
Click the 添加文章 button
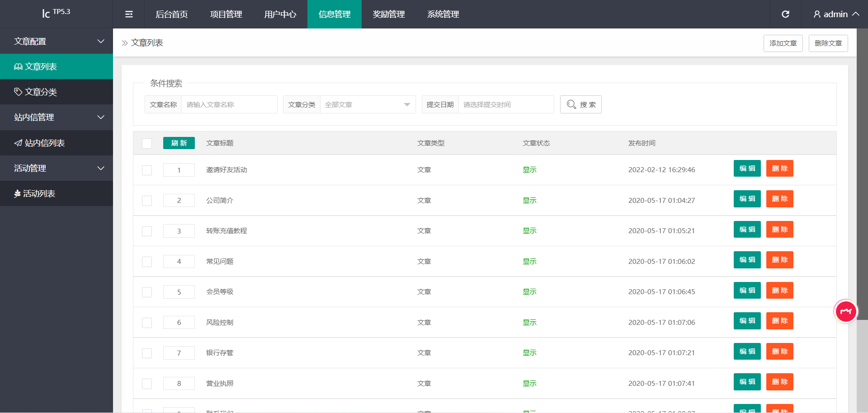coord(783,43)
